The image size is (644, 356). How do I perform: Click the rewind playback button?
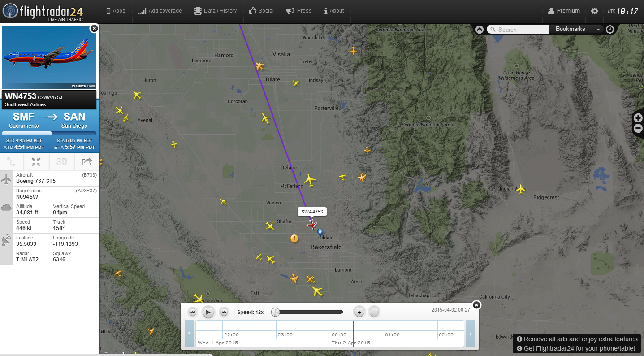(192, 312)
